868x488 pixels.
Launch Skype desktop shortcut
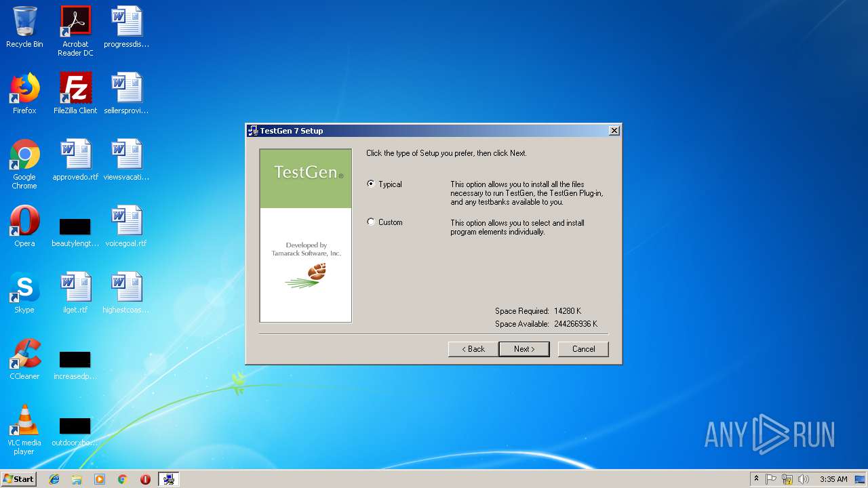click(x=24, y=293)
